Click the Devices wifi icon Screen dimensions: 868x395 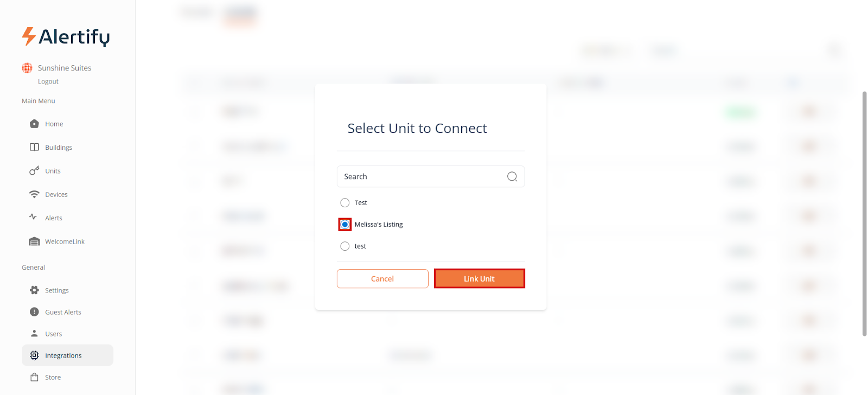pyautogui.click(x=34, y=194)
